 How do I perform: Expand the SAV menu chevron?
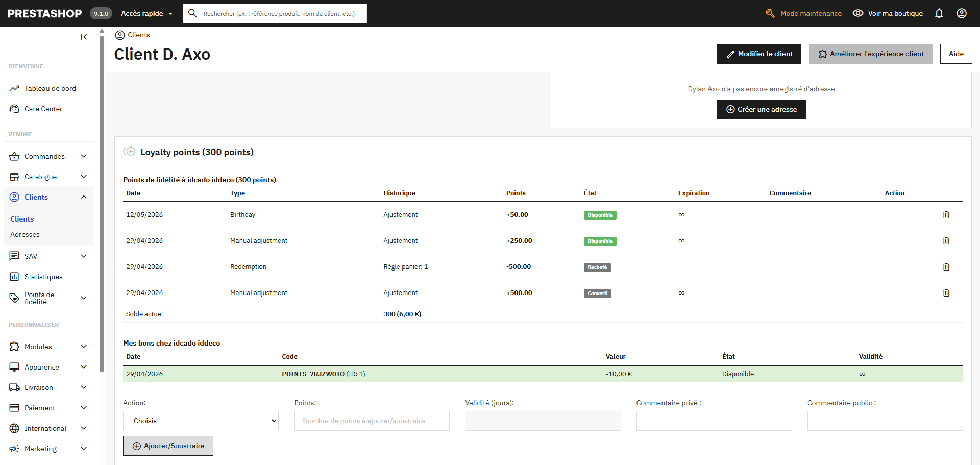coord(84,256)
